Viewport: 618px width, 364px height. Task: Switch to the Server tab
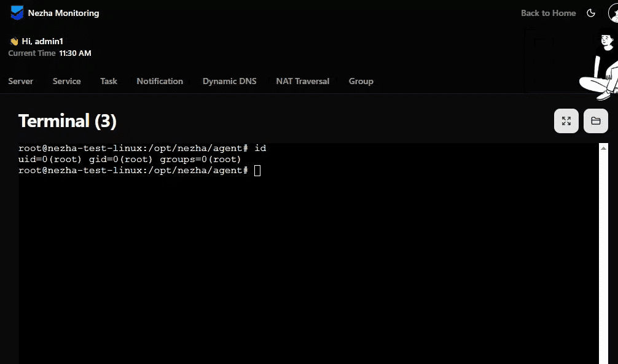tap(20, 81)
